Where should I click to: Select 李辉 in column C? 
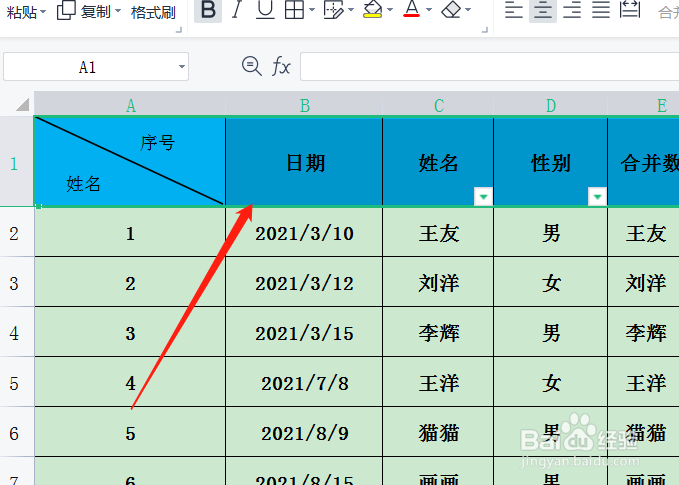click(438, 332)
